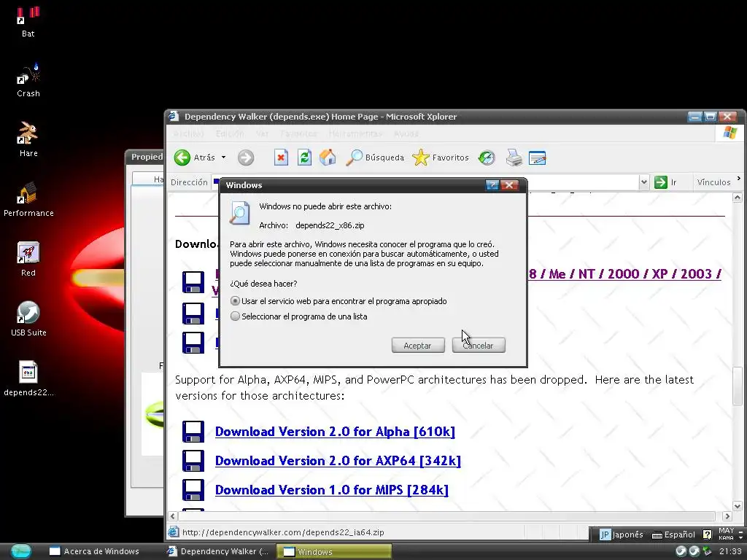Expand the address bar dropdown

click(x=643, y=182)
